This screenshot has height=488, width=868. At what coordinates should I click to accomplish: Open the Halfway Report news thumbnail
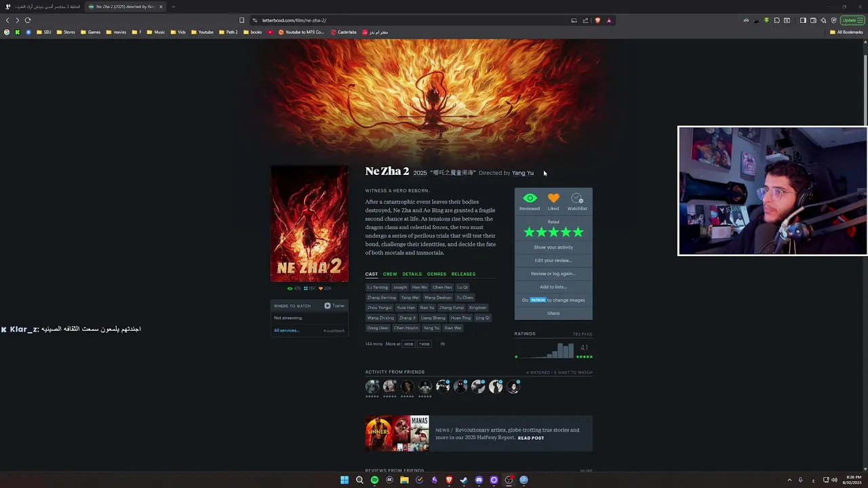pyautogui.click(x=397, y=434)
